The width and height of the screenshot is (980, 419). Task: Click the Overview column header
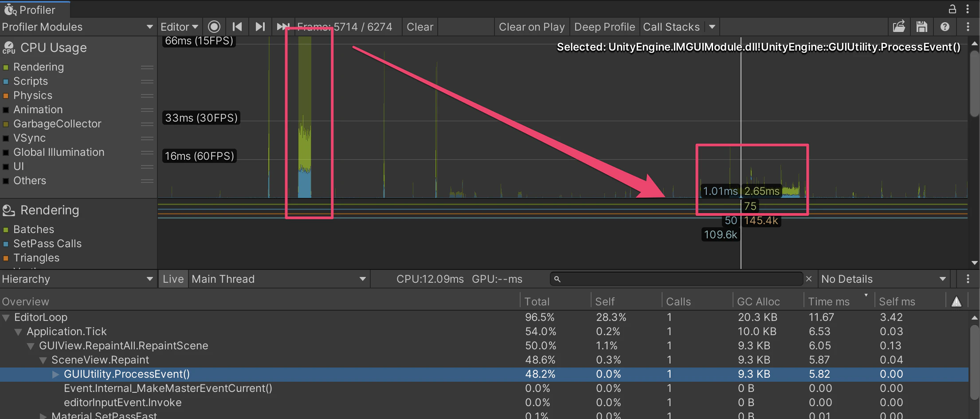coord(260,302)
